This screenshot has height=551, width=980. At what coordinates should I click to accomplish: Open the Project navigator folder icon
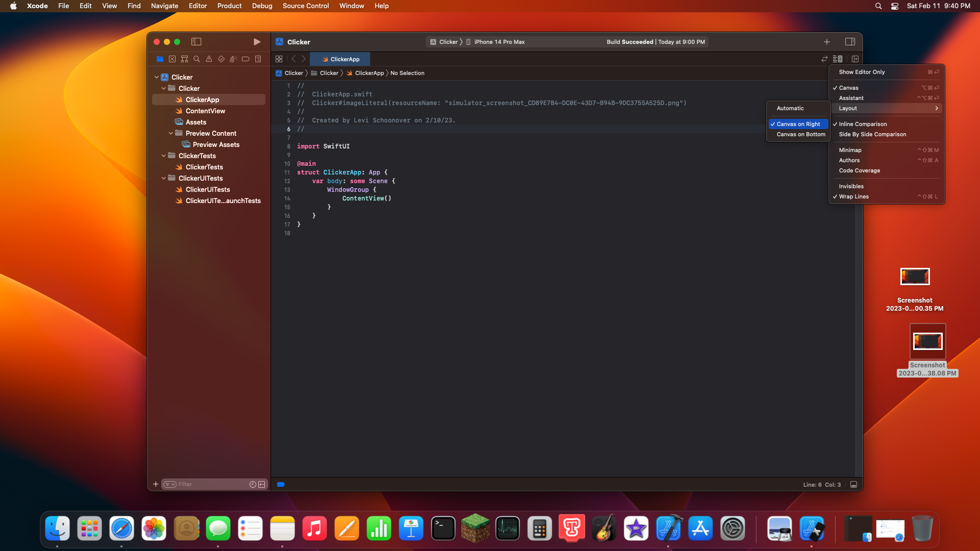point(160,59)
